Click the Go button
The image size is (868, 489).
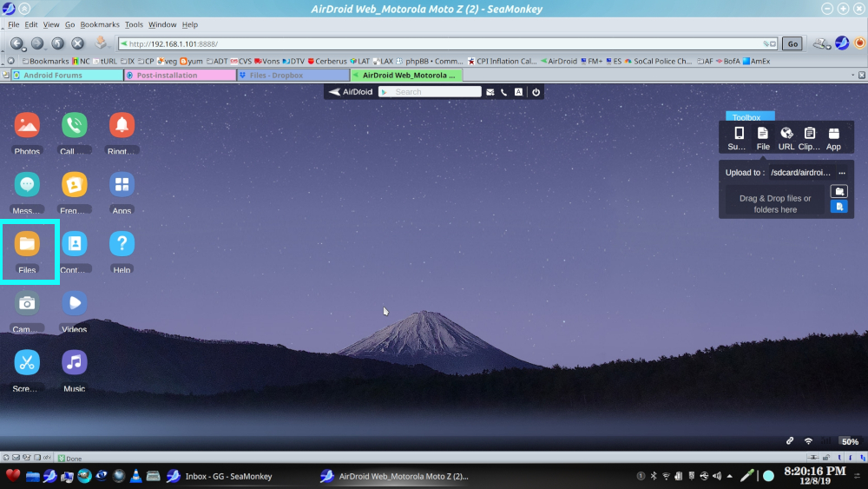coord(792,43)
